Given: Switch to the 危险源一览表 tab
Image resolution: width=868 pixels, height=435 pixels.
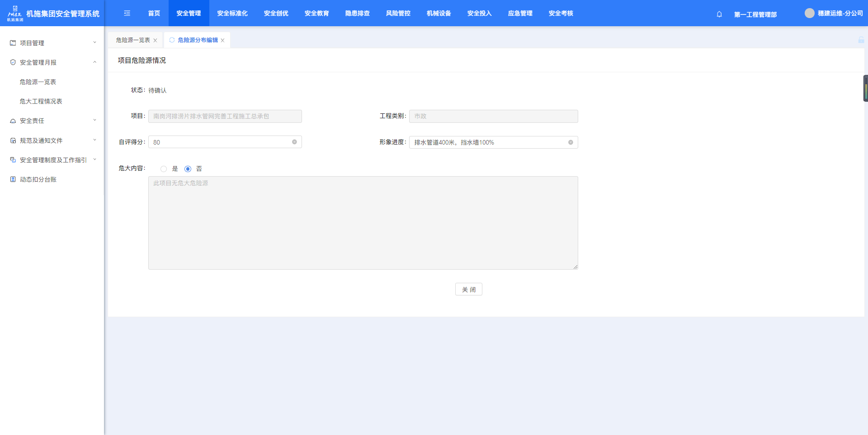Looking at the screenshot, I should click(132, 40).
